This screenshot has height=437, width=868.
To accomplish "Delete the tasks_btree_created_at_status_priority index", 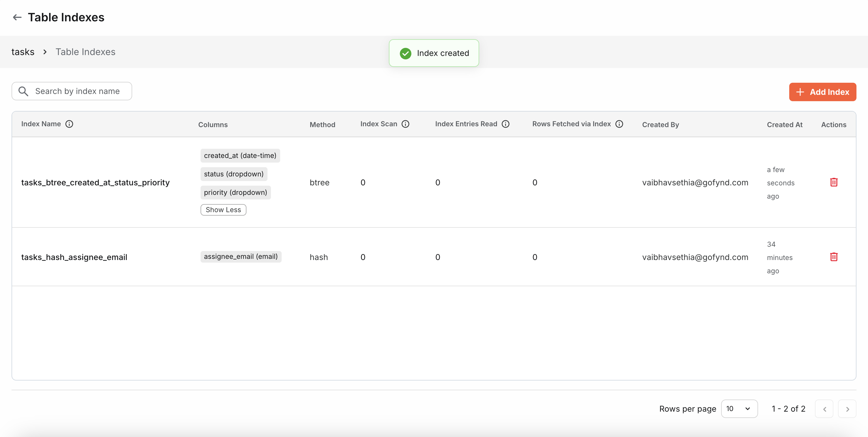I will (x=834, y=182).
